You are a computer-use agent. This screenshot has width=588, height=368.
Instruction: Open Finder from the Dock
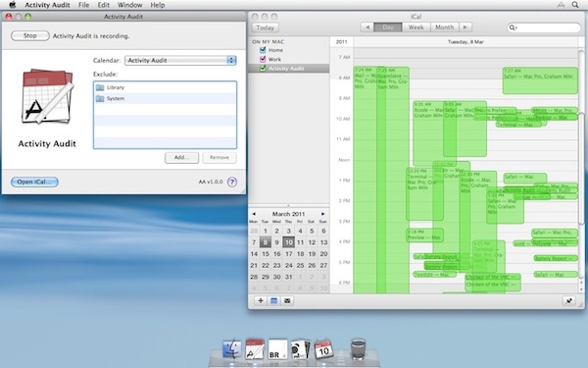pyautogui.click(x=231, y=349)
